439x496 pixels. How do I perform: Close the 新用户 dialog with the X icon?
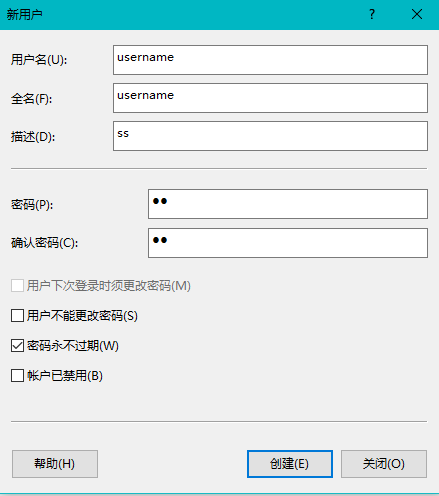417,15
